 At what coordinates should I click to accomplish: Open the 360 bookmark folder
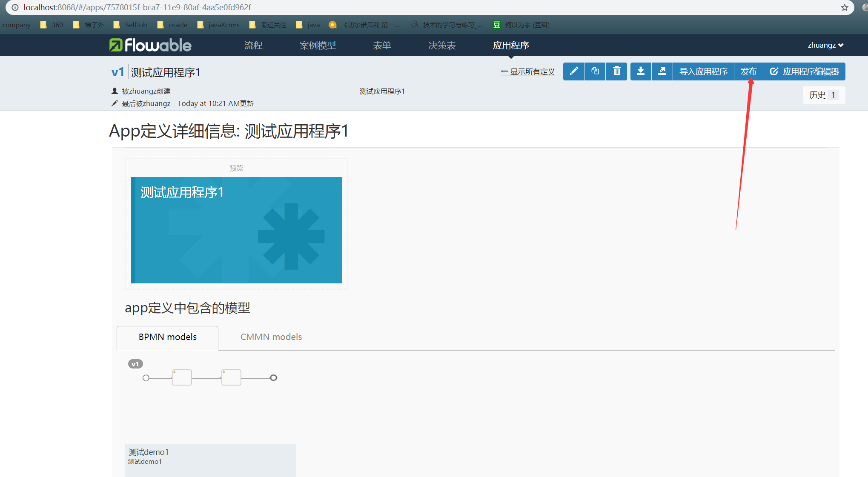52,25
